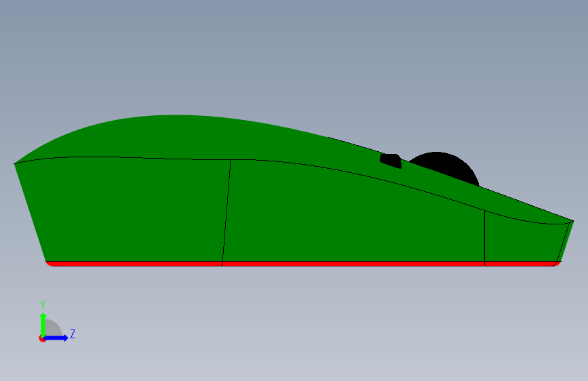The width and height of the screenshot is (588, 381).
Task: Click the red X axis origin dot
Action: pyautogui.click(x=41, y=339)
